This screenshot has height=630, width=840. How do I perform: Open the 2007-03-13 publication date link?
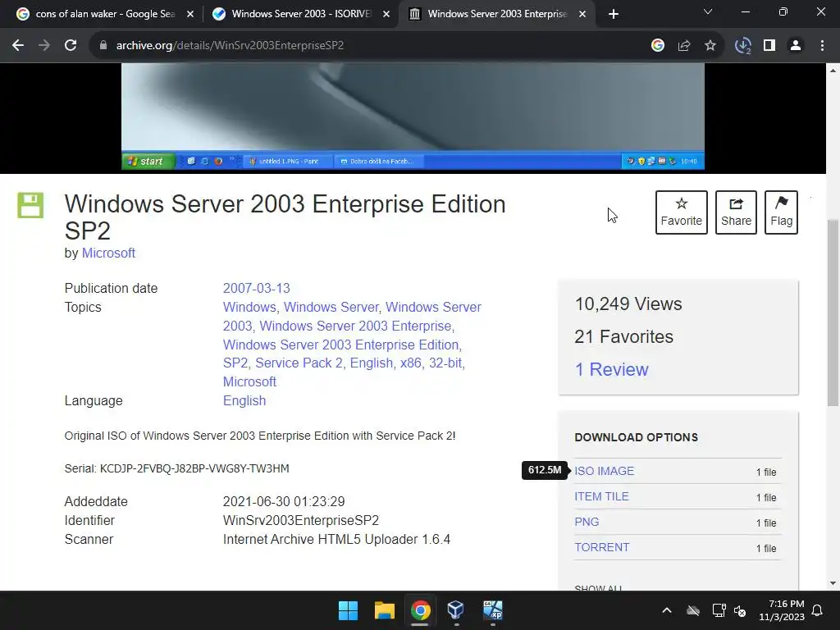(x=257, y=288)
